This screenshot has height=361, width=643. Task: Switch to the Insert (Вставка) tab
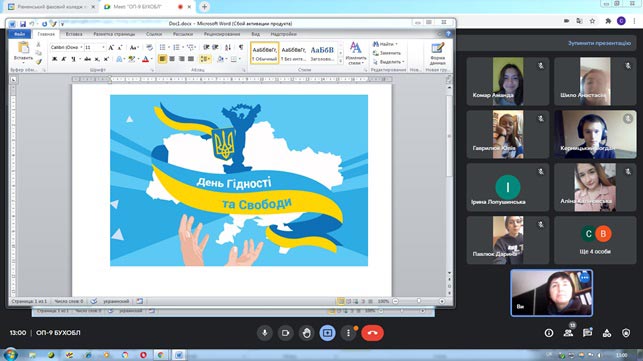click(74, 34)
